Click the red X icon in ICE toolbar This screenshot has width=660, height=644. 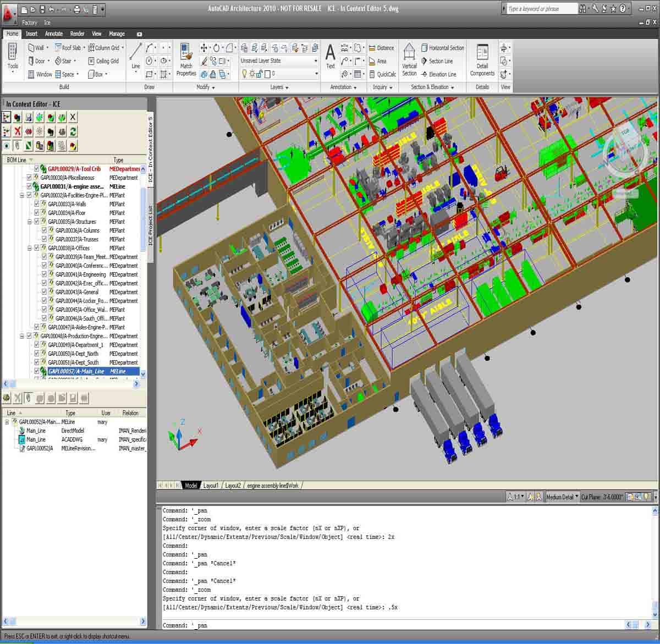click(x=18, y=131)
